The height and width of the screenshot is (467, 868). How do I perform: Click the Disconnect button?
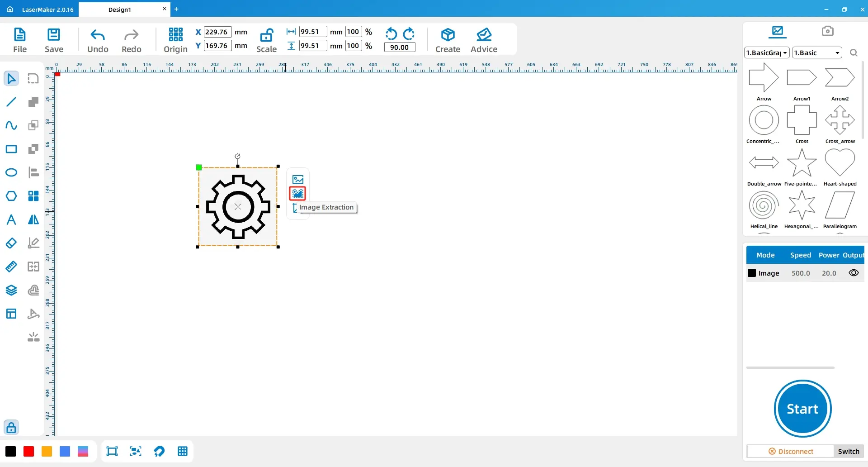point(791,451)
